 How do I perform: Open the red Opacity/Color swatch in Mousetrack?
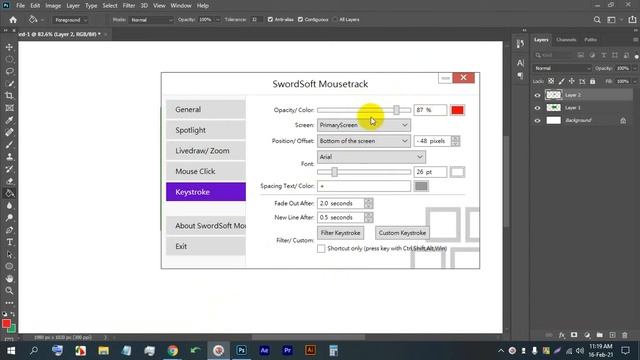(x=457, y=110)
